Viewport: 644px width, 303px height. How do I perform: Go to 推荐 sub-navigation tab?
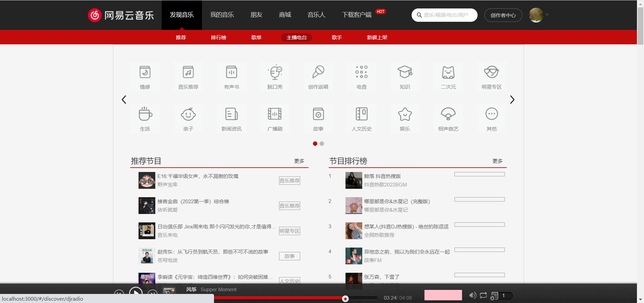click(x=181, y=37)
